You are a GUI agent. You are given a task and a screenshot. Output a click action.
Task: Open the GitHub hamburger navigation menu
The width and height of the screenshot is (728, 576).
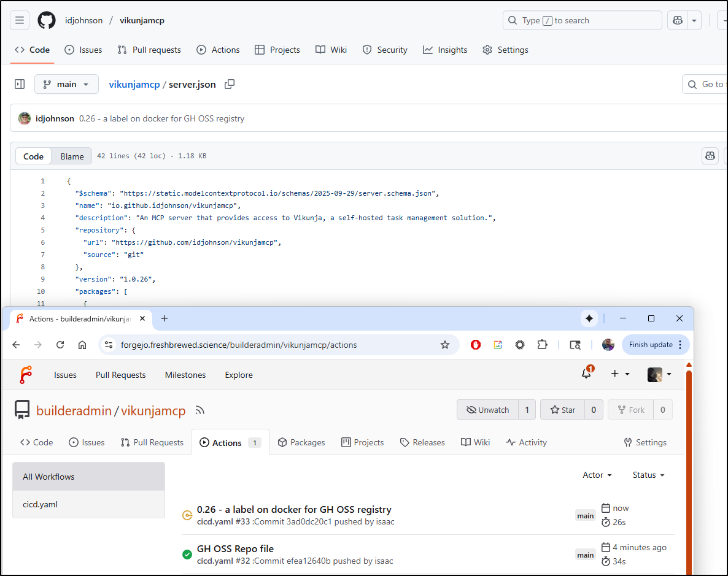click(20, 20)
